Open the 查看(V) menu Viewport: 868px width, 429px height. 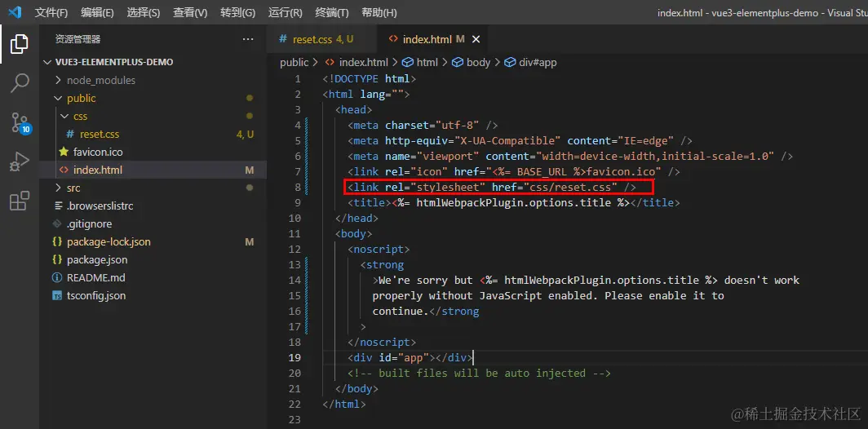tap(190, 12)
